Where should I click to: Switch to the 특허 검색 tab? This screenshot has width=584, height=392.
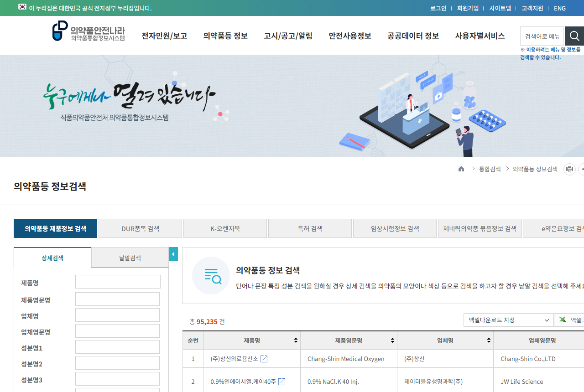click(310, 228)
